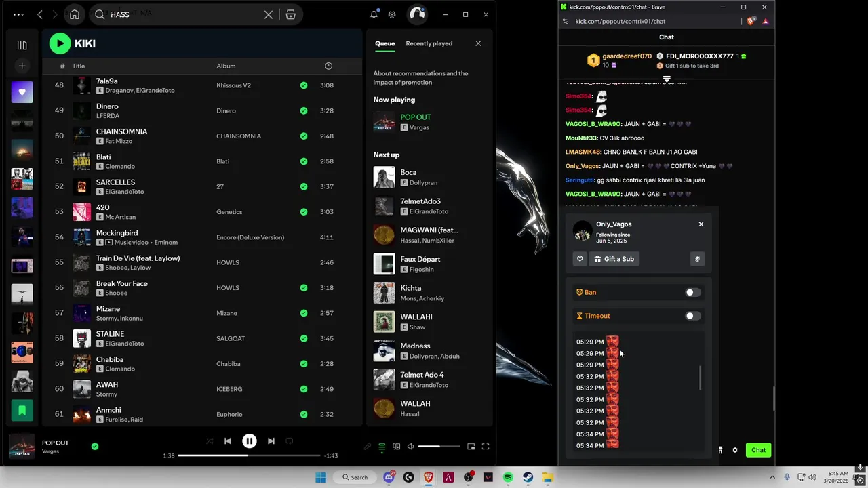
Task: Enable the Timeout toggle for Only_Vagos
Action: [692, 316]
